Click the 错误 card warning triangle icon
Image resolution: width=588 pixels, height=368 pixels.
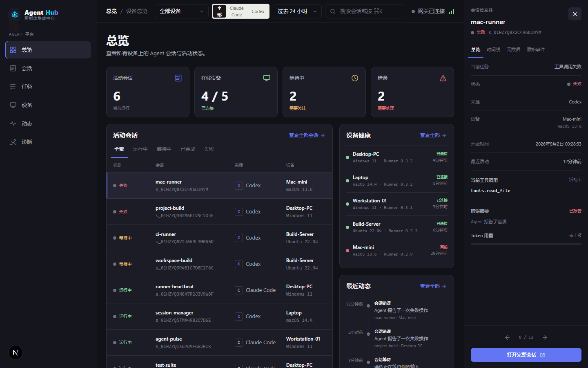click(443, 78)
